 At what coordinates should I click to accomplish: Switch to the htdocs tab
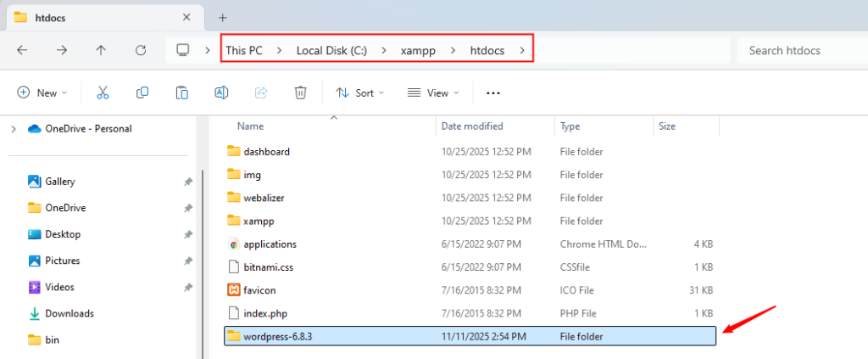click(104, 18)
